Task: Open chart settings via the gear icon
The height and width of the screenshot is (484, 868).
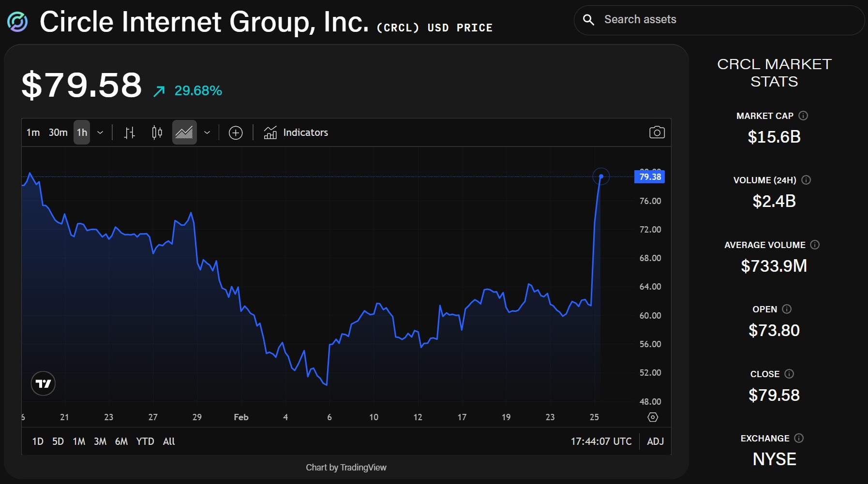Action: (x=653, y=417)
